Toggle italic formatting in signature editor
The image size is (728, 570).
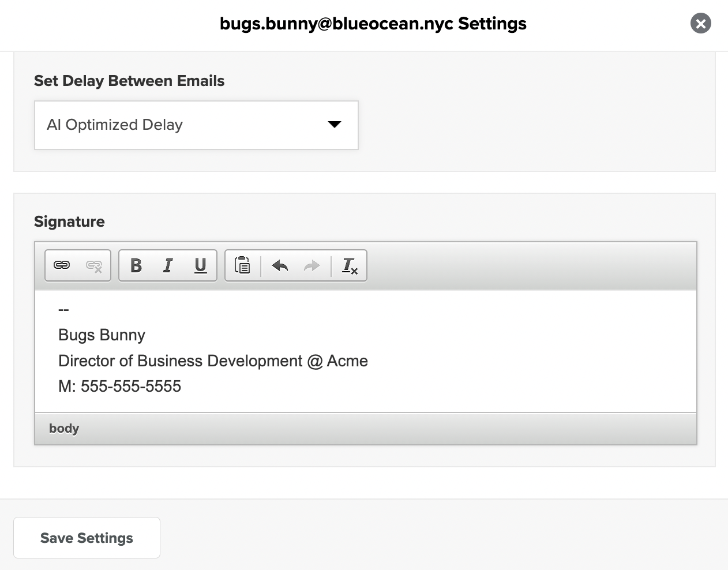168,265
